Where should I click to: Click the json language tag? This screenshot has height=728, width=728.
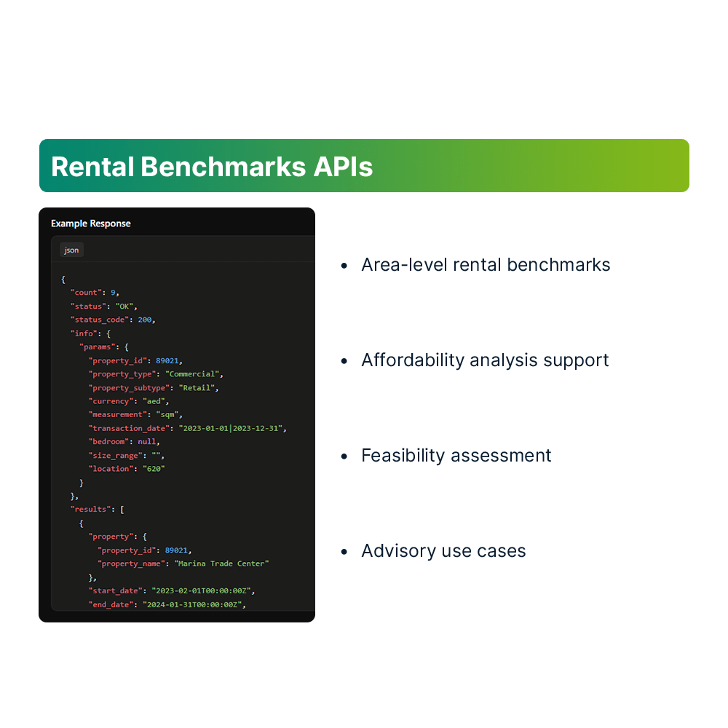pos(71,250)
